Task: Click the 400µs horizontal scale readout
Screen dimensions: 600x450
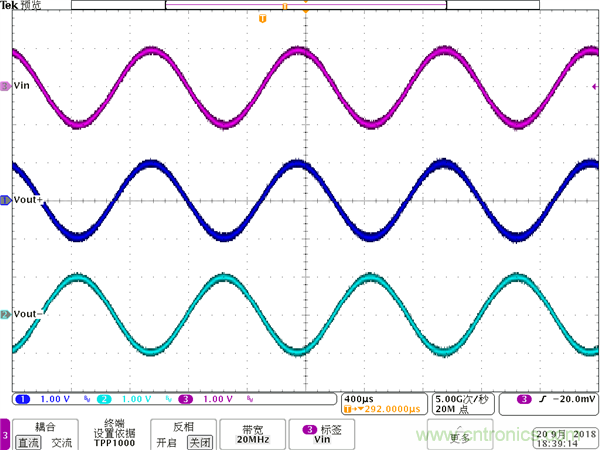Action: point(360,398)
